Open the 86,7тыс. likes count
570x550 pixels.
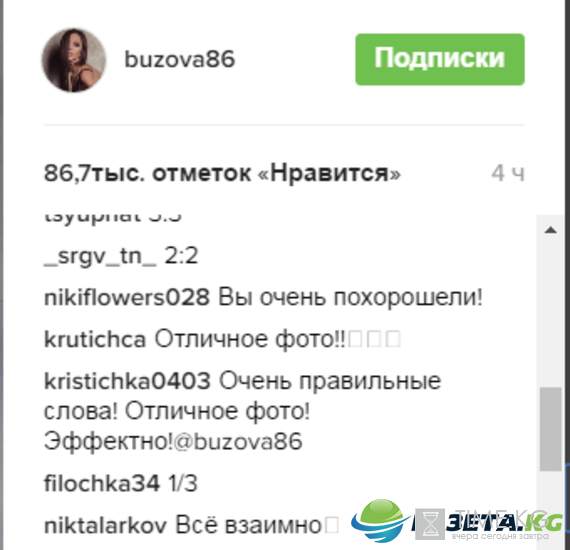[222, 173]
